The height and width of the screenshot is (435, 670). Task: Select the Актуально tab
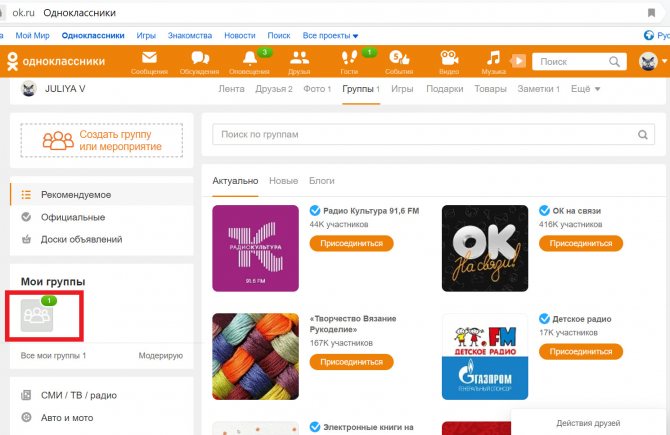tap(235, 181)
